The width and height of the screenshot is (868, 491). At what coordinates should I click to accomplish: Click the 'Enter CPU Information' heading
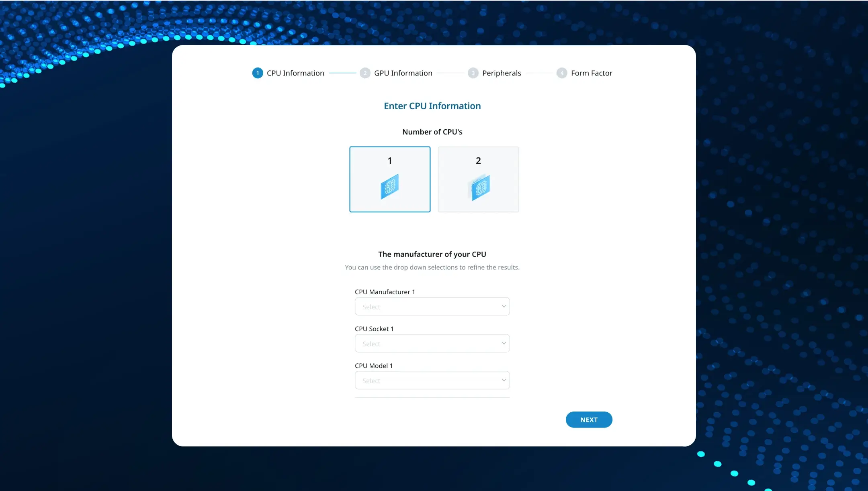coord(432,106)
